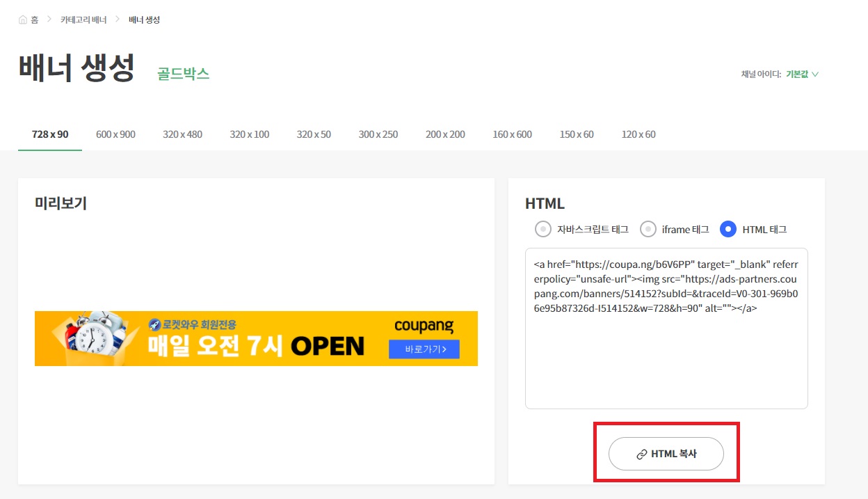Choose the iframe 태그 radio option
868x499 pixels.
pyautogui.click(x=648, y=229)
